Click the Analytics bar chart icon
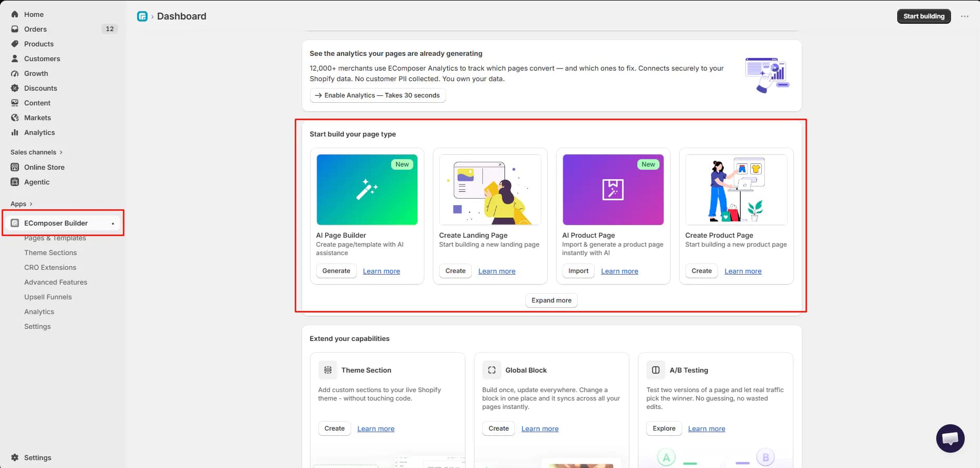 [15, 132]
